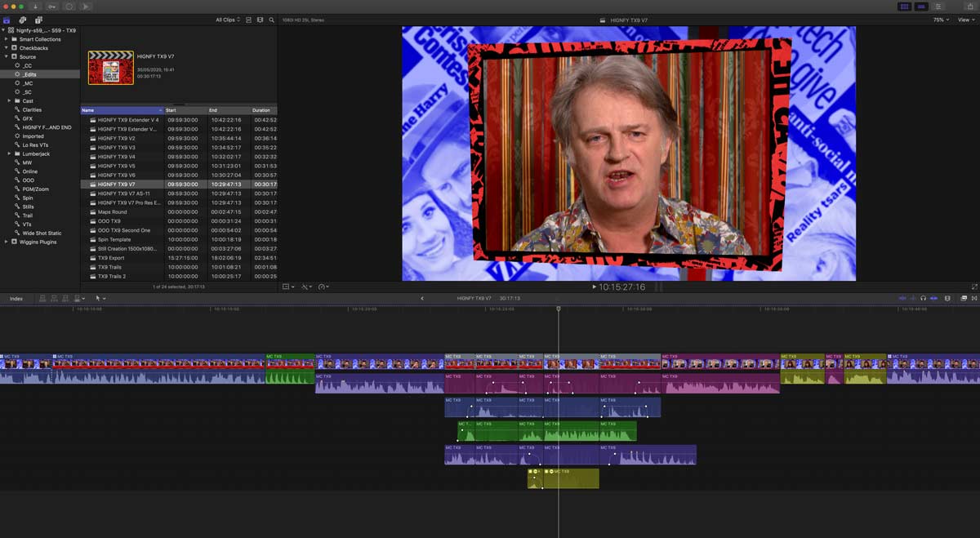Open the enhancement wand dropdown

pos(307,287)
